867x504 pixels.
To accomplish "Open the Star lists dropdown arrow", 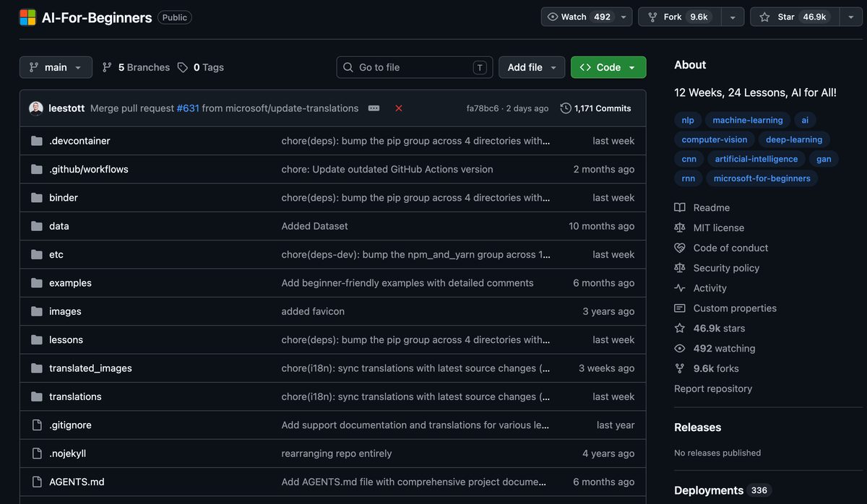I will 850,17.
